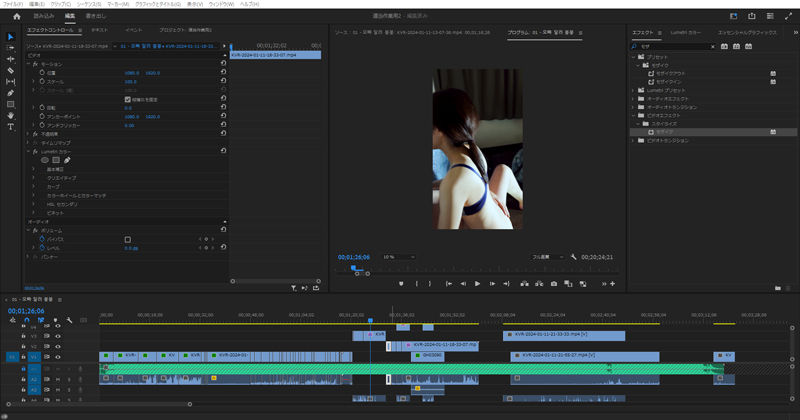Viewport: 800px width, 420px height.
Task: Open the 書き出し workspace
Action: tap(96, 17)
